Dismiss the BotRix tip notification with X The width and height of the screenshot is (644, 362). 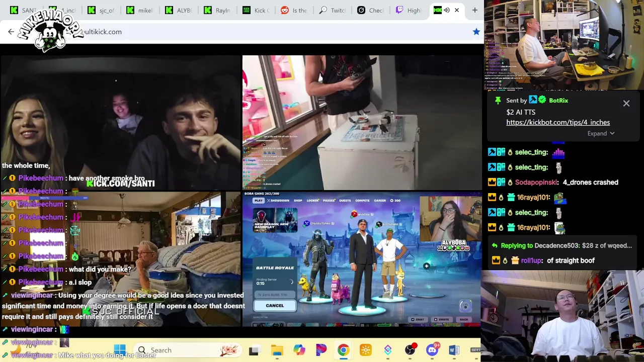(626, 103)
